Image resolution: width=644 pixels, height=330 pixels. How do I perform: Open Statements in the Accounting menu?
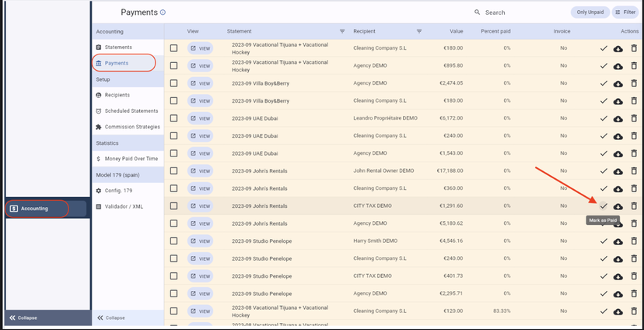(x=128, y=47)
